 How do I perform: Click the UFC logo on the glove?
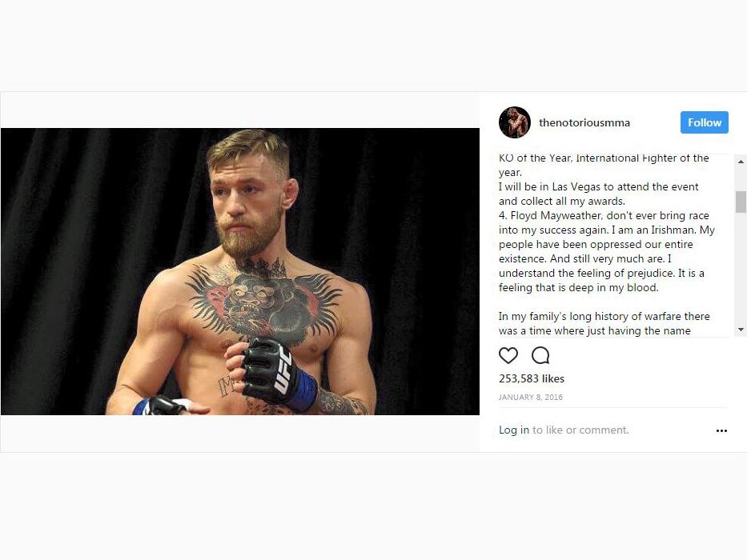(x=282, y=370)
